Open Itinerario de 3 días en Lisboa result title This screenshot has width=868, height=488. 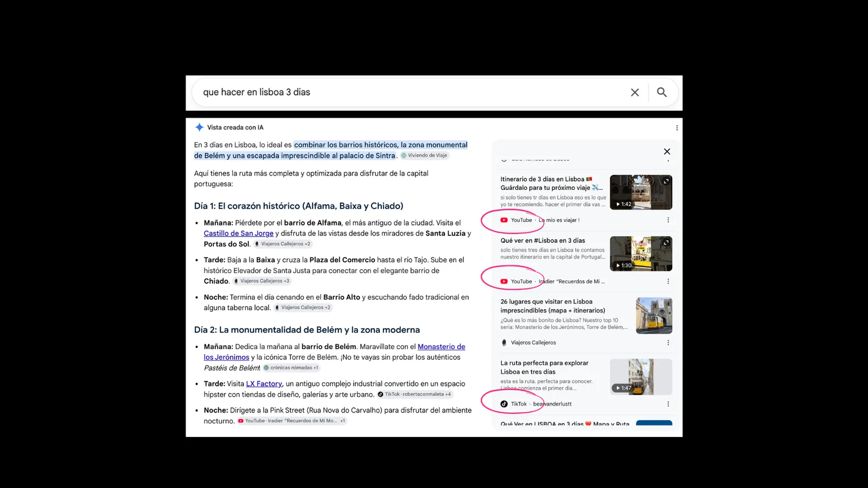tap(552, 183)
